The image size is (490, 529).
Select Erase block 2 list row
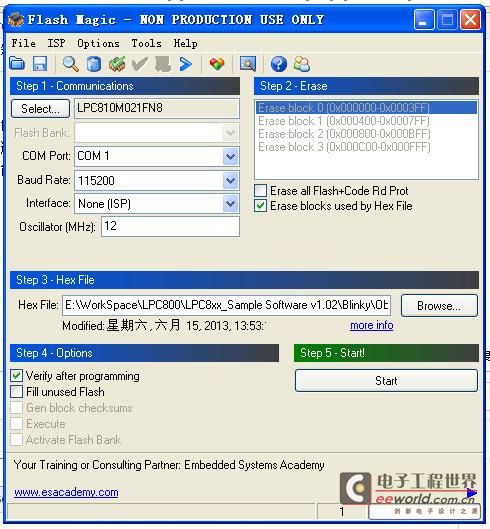(366, 134)
